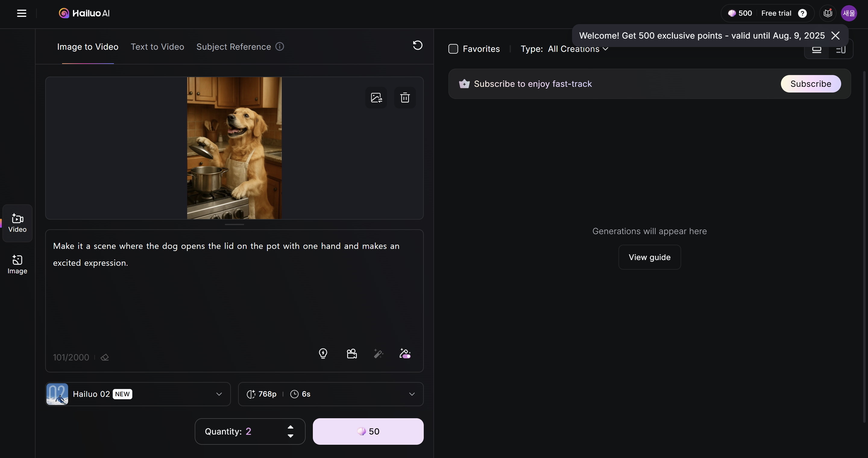868x458 pixels.
Task: Reset settings with the refresh icon
Action: [x=417, y=45]
